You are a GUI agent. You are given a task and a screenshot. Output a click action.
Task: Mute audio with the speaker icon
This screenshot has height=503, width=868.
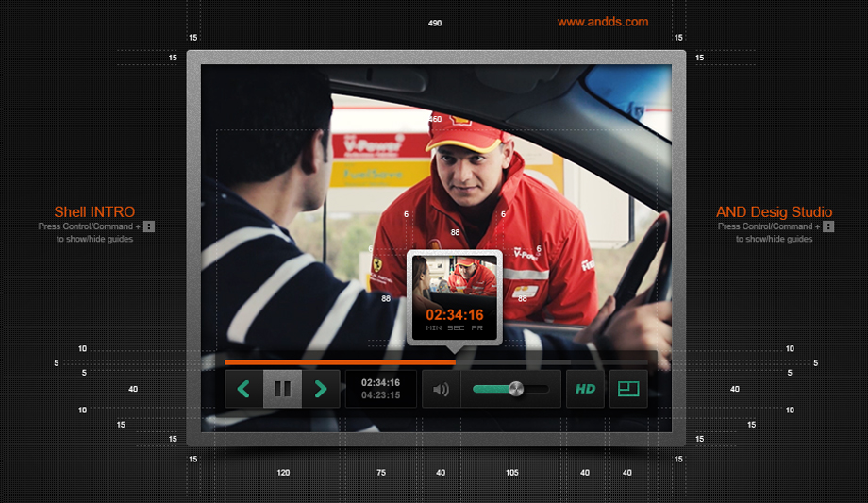pos(442,389)
